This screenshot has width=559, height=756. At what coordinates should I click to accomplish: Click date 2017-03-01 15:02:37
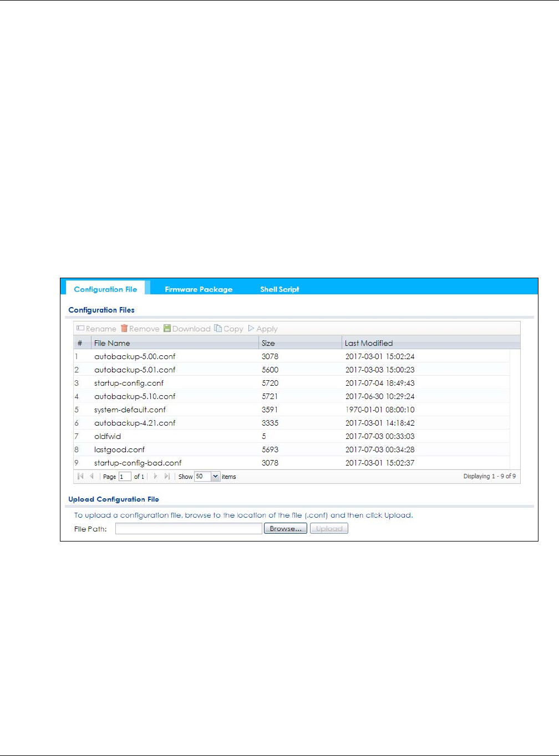click(380, 463)
